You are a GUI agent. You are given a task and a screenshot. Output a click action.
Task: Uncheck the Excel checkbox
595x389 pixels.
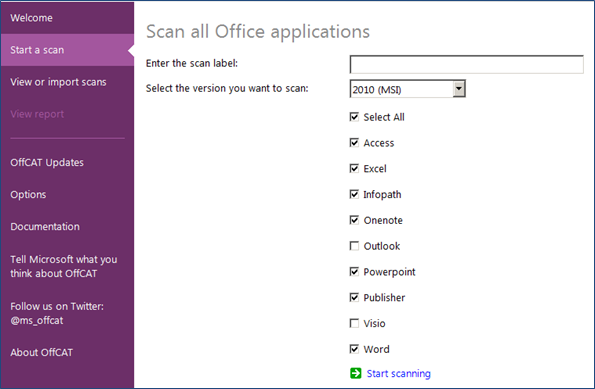click(354, 169)
